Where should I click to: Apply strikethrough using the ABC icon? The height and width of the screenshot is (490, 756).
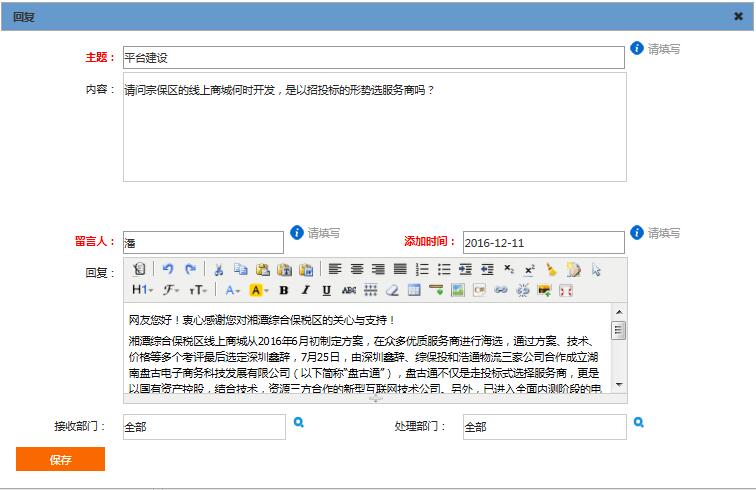pos(349,290)
